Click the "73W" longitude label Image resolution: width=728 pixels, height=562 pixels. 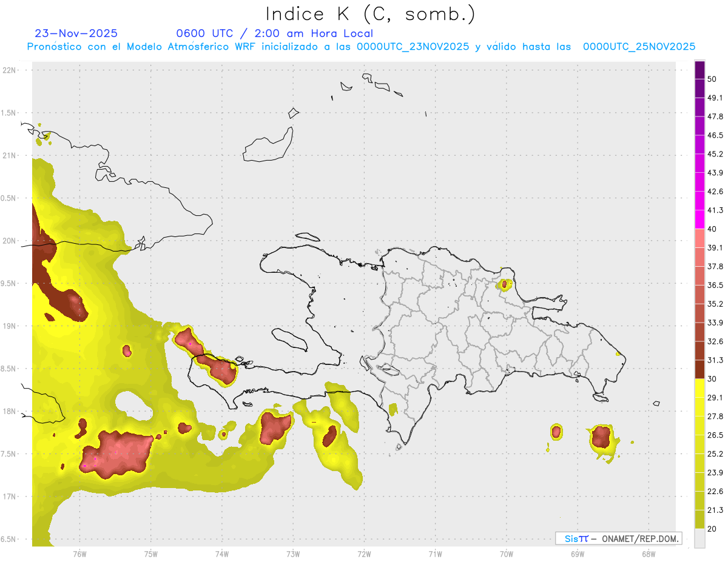[293, 554]
